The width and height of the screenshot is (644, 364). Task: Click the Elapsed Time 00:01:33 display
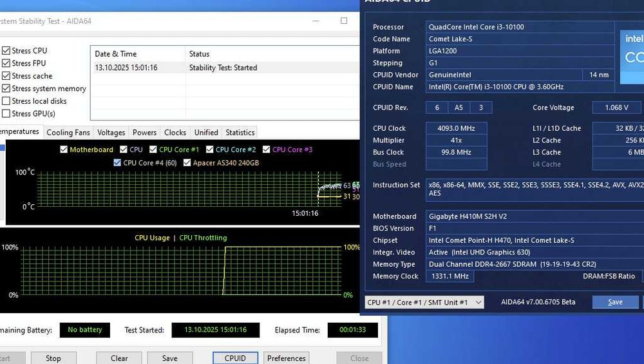pos(352,330)
